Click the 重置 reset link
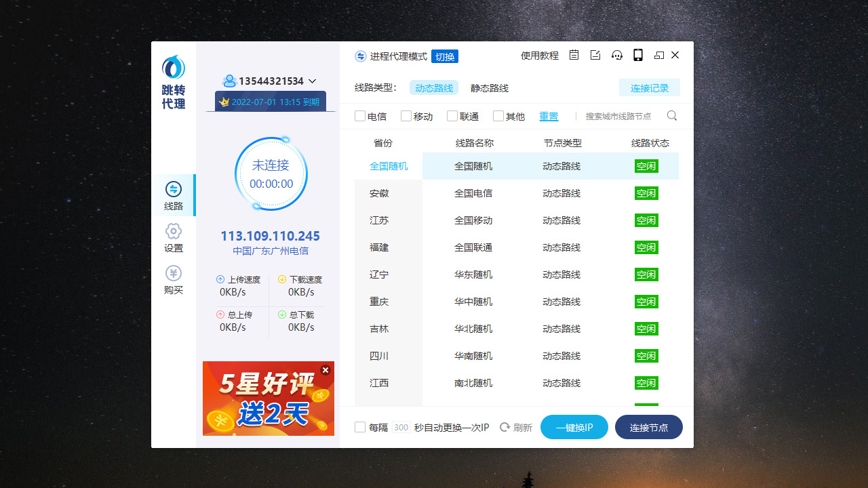Screen dimensions: 868x488 pyautogui.click(x=549, y=117)
